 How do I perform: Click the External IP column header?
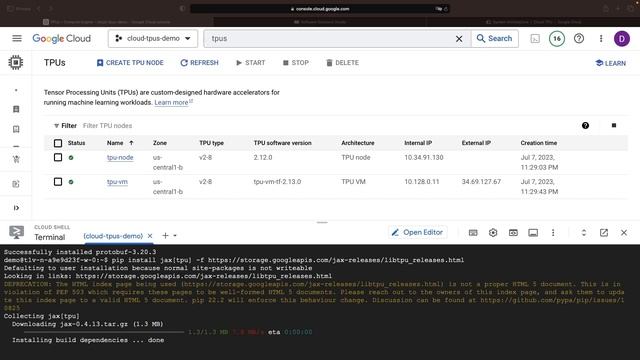[476, 143]
